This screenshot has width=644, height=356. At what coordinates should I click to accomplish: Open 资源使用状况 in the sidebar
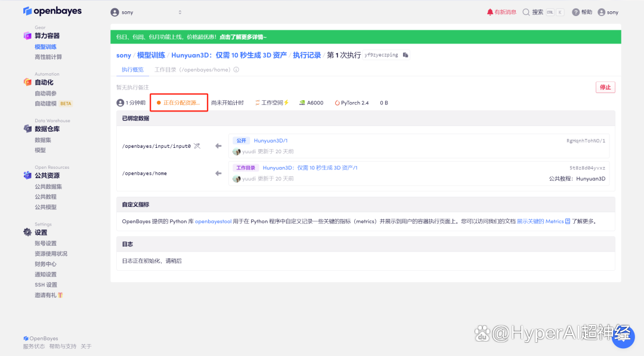51,254
